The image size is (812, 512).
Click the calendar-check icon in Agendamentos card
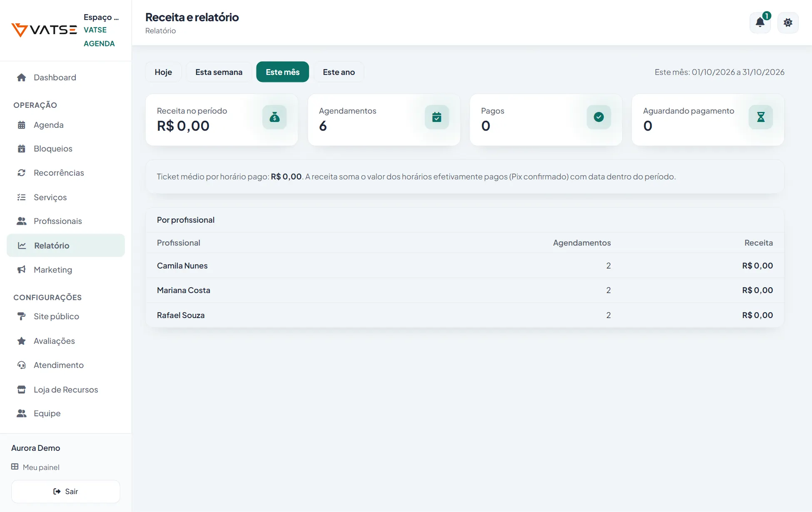point(437,117)
